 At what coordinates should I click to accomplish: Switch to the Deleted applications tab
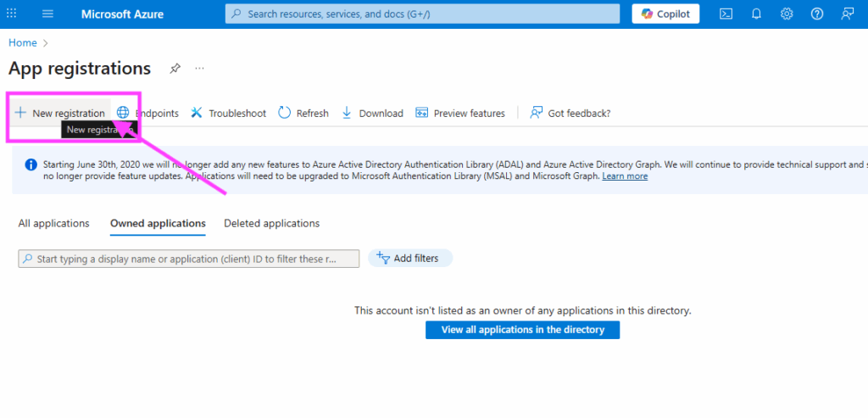[x=271, y=223]
